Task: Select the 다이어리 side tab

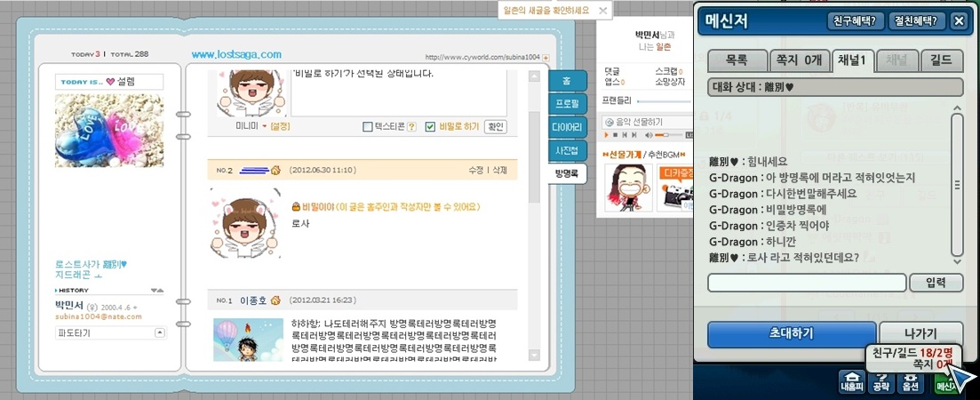Action: (568, 128)
